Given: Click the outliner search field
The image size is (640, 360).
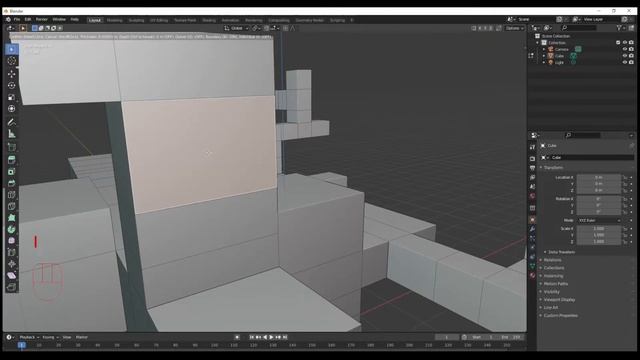Looking at the screenshot, I should [579, 28].
